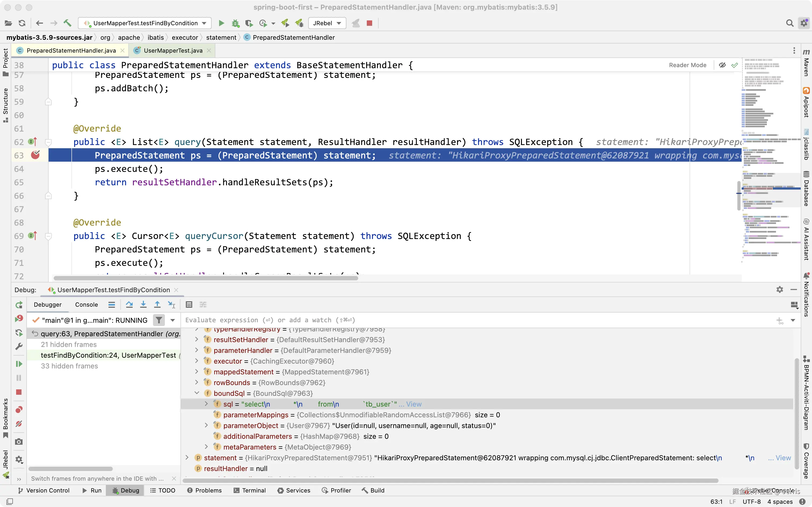Toggle inspections eye icon beside Reader Mode
The image size is (812, 507).
722,65
